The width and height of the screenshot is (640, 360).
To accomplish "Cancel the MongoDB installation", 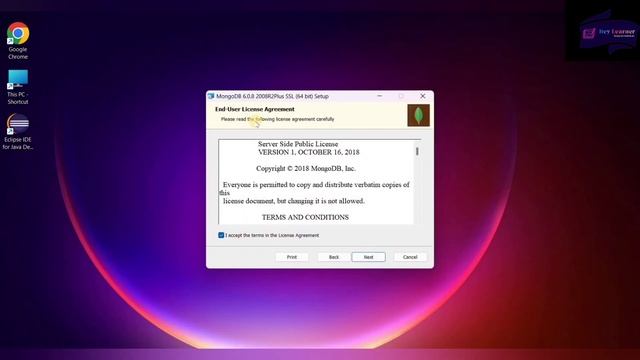I will pyautogui.click(x=410, y=257).
